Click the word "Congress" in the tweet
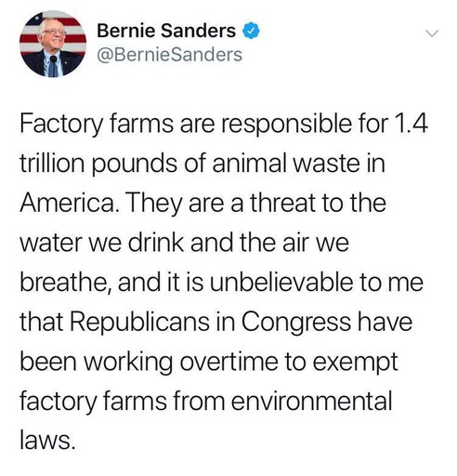This screenshot has width=457, height=476. click(296, 323)
